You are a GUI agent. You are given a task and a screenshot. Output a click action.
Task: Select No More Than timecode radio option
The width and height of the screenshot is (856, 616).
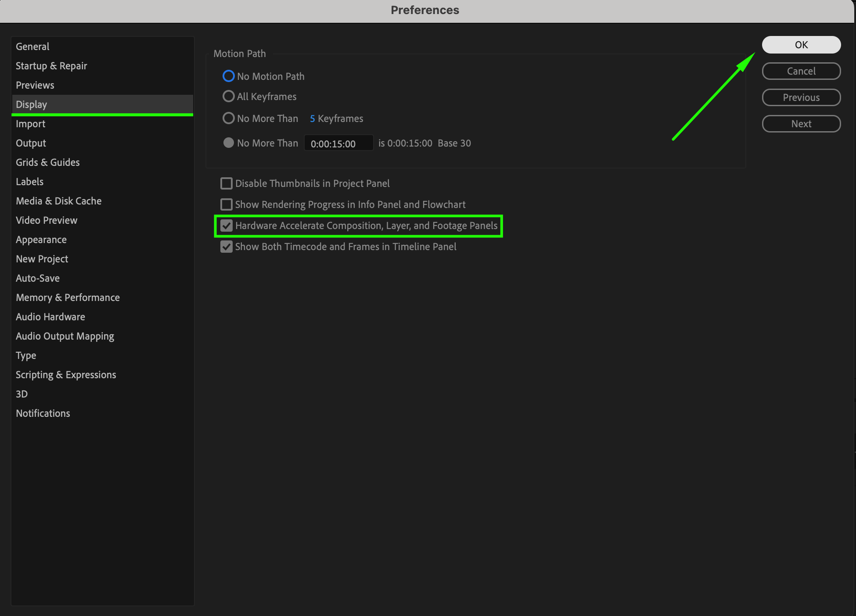click(228, 143)
